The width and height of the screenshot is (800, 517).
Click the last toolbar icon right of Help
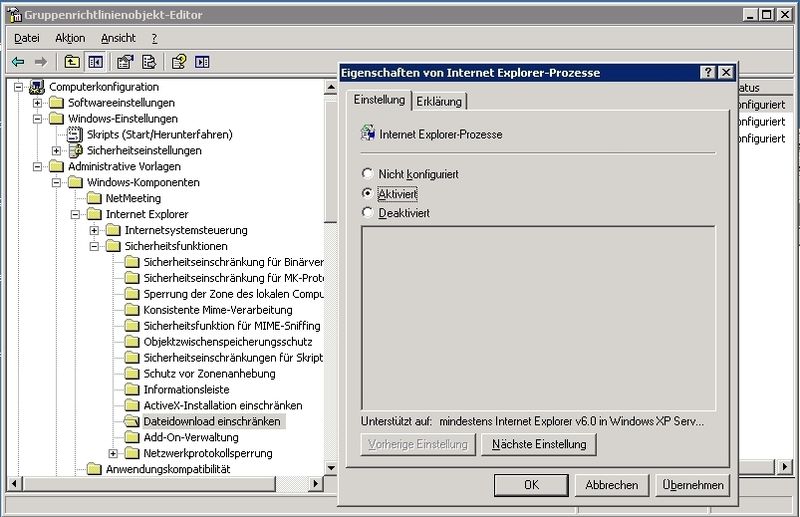(x=202, y=62)
